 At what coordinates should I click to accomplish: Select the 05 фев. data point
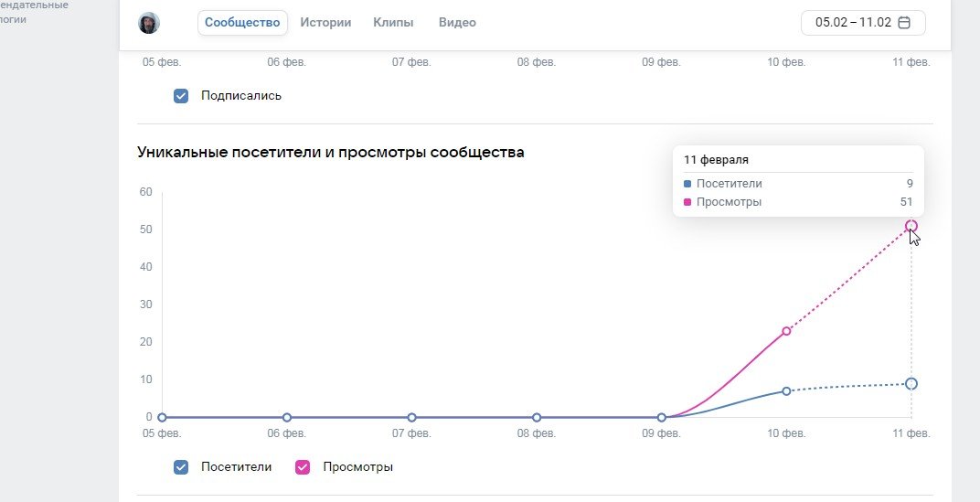coord(163,417)
